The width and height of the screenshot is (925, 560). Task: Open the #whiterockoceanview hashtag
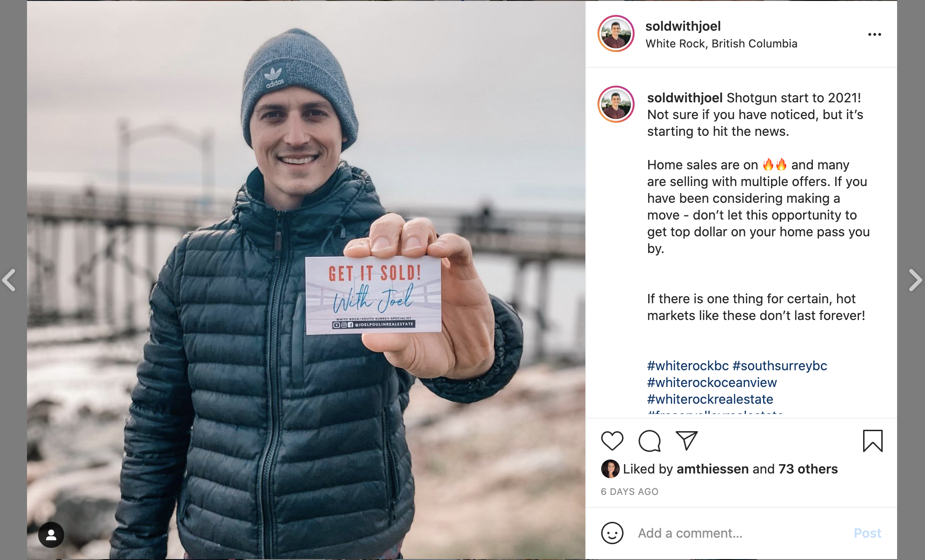(x=712, y=382)
